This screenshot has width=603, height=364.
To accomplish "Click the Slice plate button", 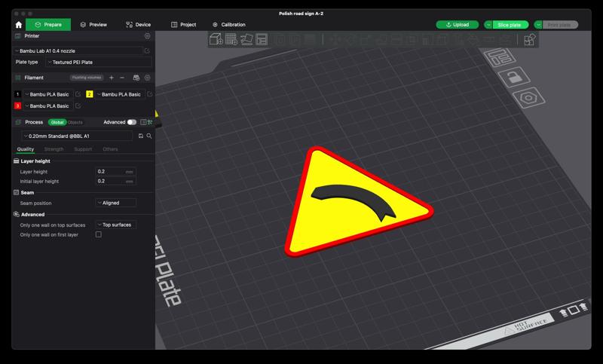I will 510,25.
